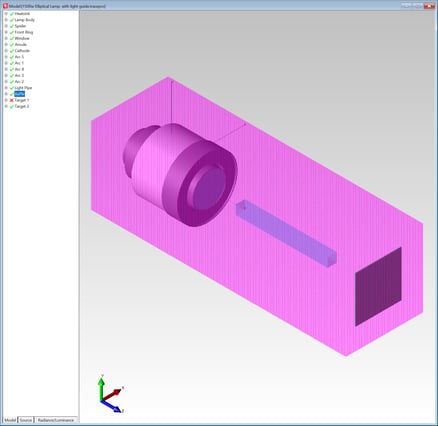Viewport: 438px width, 426px height.
Task: Click the red X axis arrow
Action: pyautogui.click(x=113, y=394)
